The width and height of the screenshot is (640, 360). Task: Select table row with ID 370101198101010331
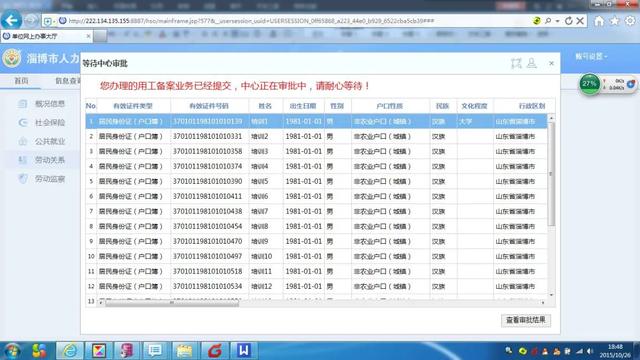[316, 136]
